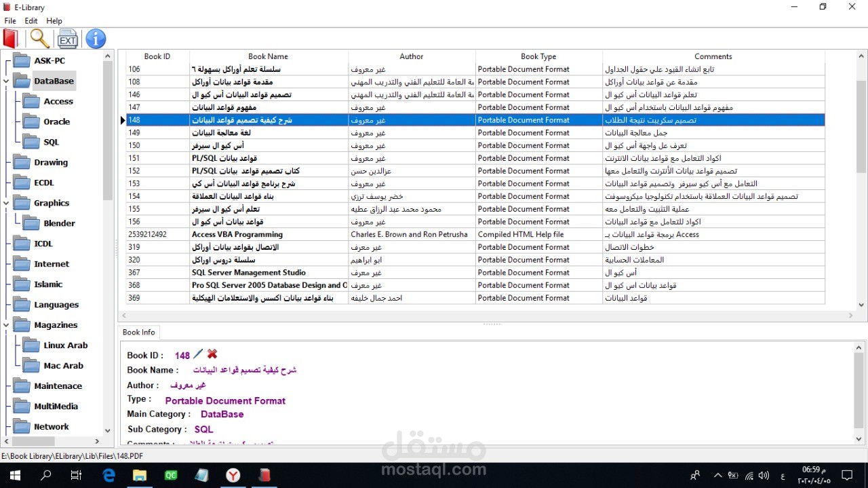Image resolution: width=868 pixels, height=488 pixels.
Task: Select the Drawing category in tree
Action: click(51, 162)
